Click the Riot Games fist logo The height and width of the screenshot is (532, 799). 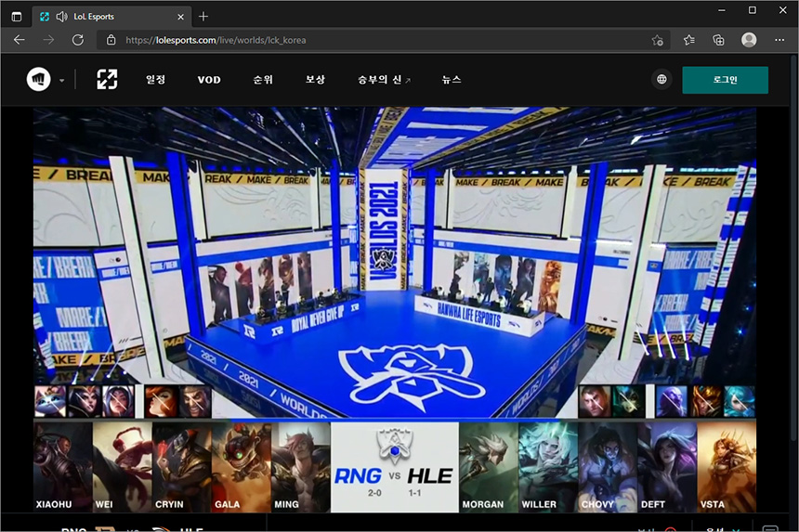coord(39,80)
